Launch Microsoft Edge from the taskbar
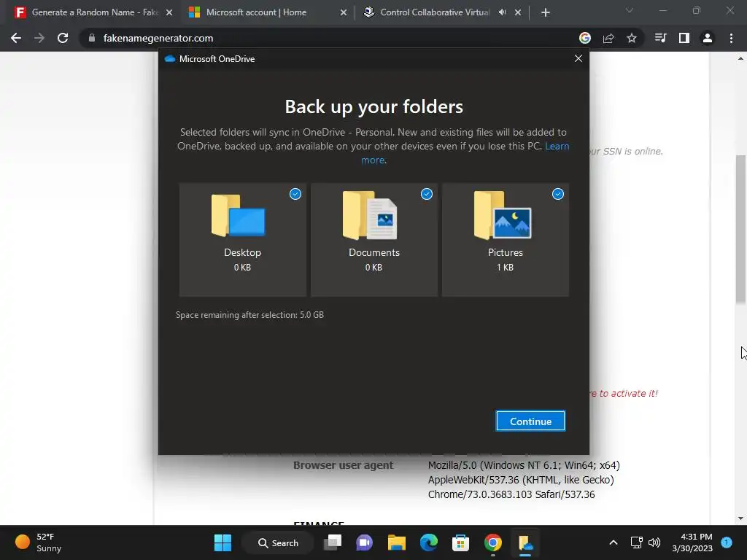This screenshot has height=560, width=747. pos(429,542)
